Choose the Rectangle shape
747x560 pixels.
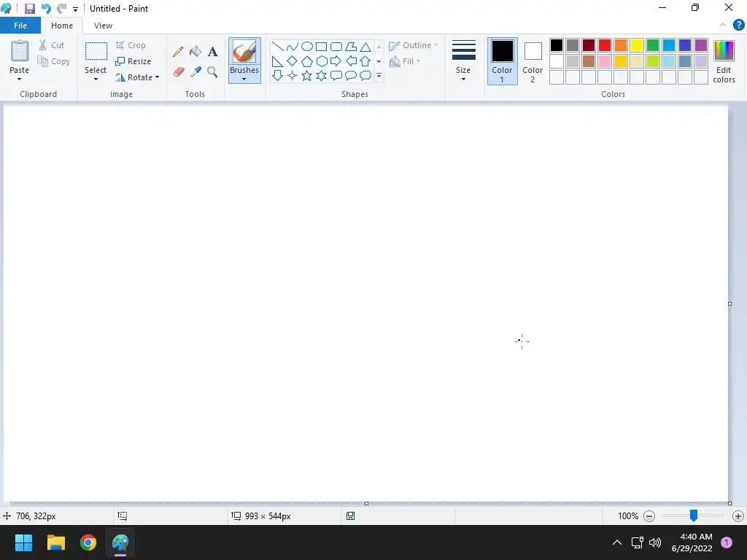[x=322, y=46]
